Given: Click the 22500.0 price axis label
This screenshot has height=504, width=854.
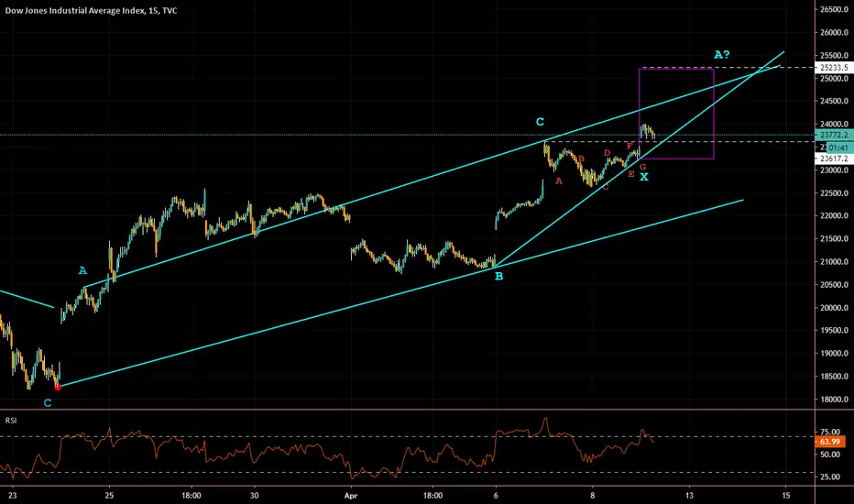Looking at the screenshot, I should 835,192.
